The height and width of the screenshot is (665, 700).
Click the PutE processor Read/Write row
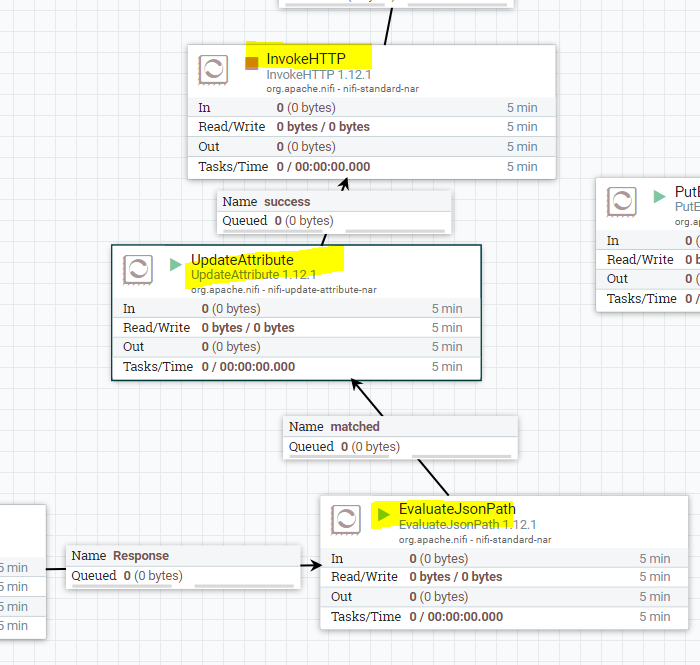click(x=648, y=260)
